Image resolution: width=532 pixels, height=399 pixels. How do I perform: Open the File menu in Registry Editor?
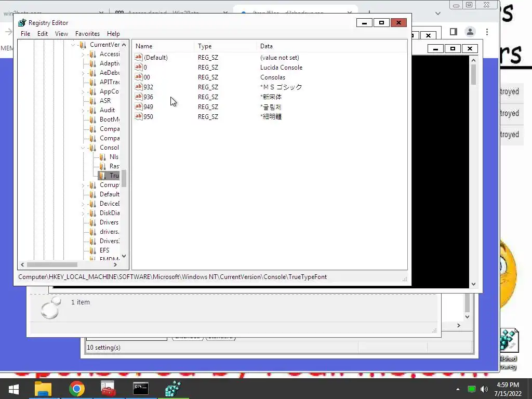pos(25,34)
